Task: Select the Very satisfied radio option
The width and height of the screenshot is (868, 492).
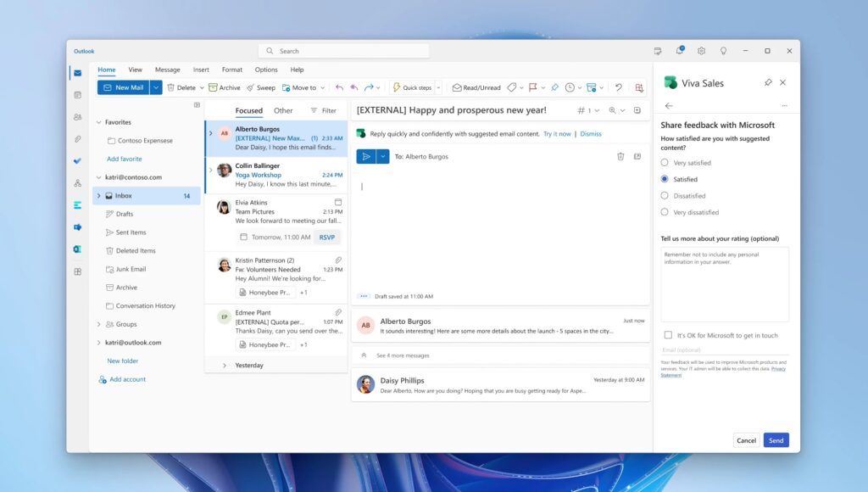Action: click(x=665, y=163)
